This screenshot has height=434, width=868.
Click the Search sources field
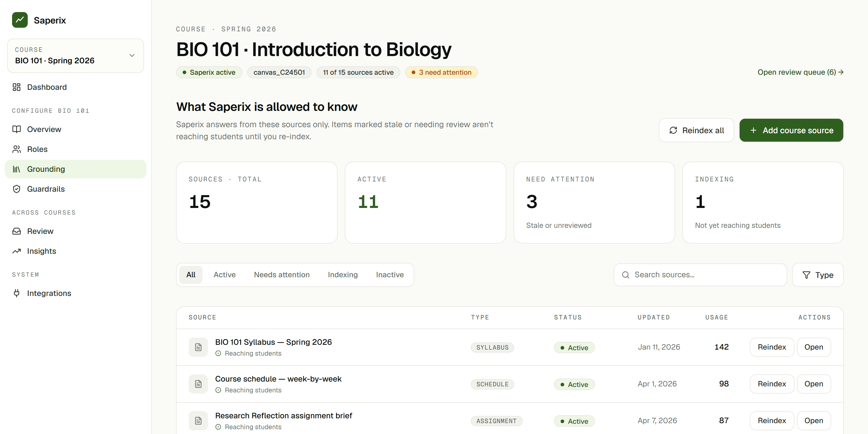pos(700,275)
